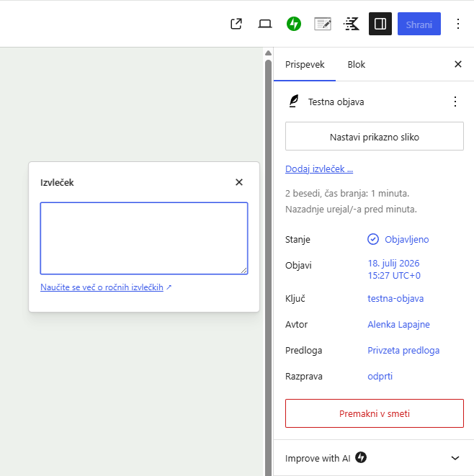
Task: Save changes with the Shrani button
Action: pyautogui.click(x=419, y=24)
